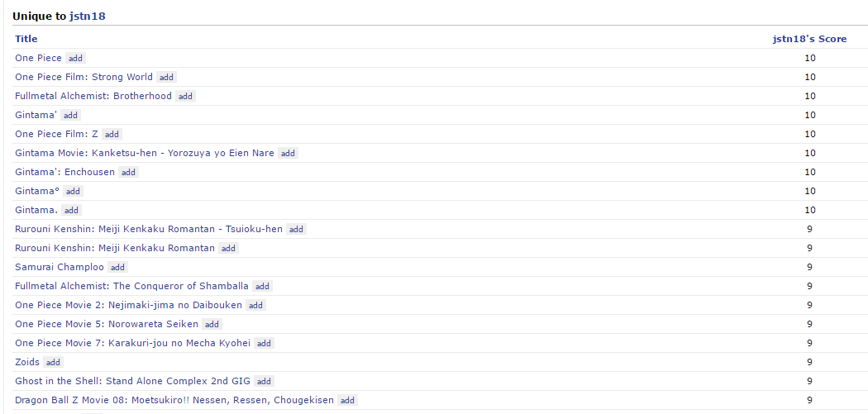Click add button next to Zoids
The image size is (868, 414).
[x=53, y=362]
